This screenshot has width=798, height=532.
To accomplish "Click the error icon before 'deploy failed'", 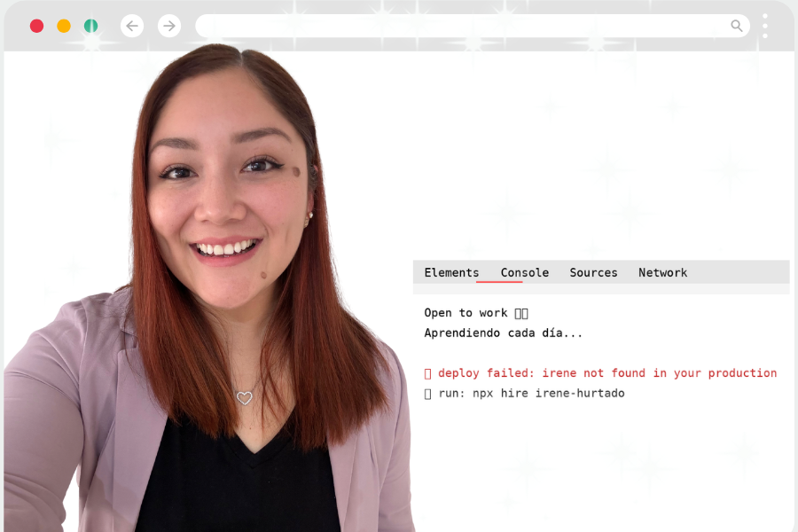I will 427,373.
